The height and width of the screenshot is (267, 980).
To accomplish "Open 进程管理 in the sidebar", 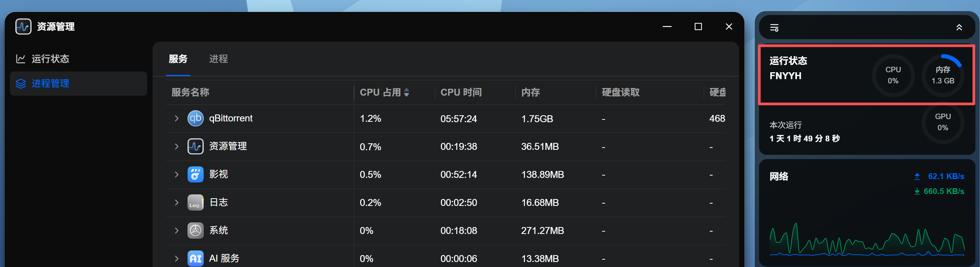I will pos(78,83).
